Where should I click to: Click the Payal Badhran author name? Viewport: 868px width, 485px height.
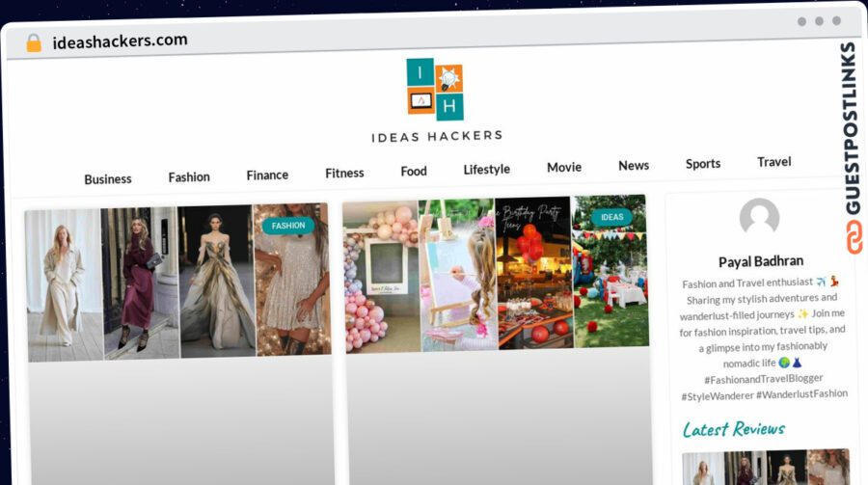pyautogui.click(x=761, y=261)
